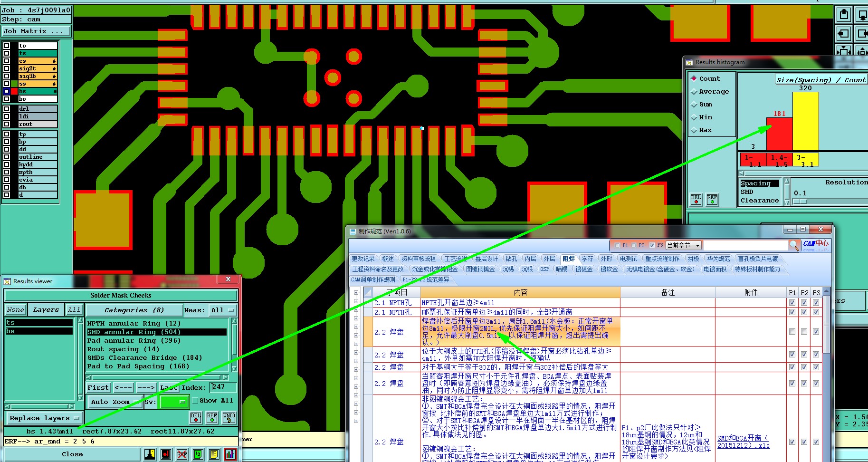Enable the Show All checkbox
868x462 pixels.
pos(195,401)
